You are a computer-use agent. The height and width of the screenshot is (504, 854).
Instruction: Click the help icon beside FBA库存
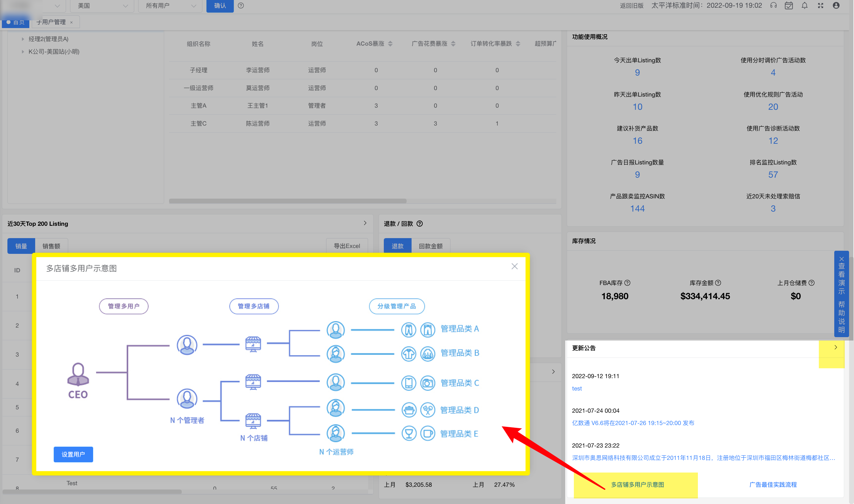coord(628,283)
